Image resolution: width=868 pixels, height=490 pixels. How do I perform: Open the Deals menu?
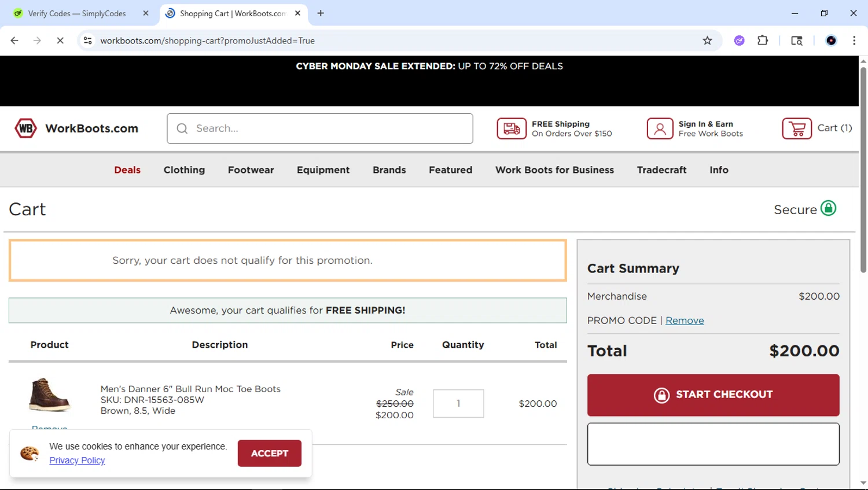pyautogui.click(x=127, y=170)
